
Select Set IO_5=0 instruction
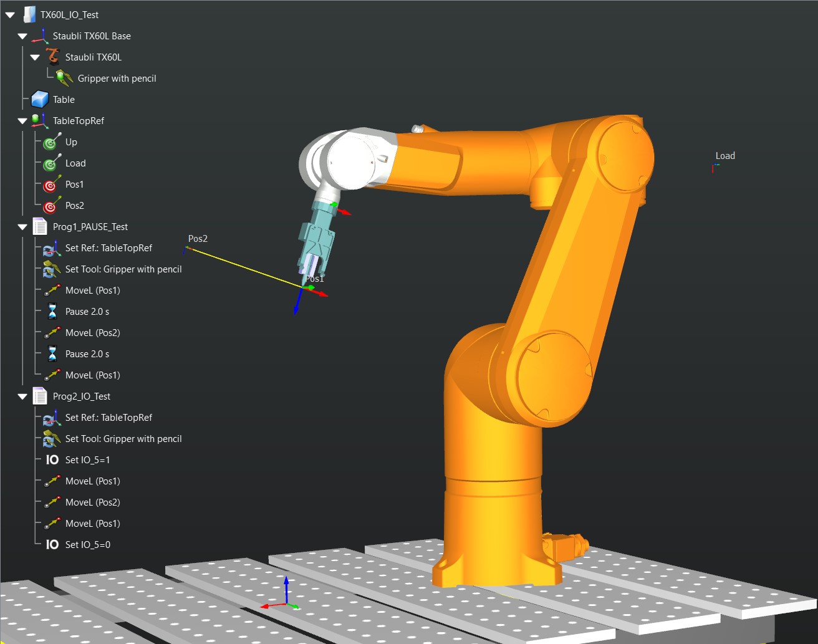coord(87,545)
